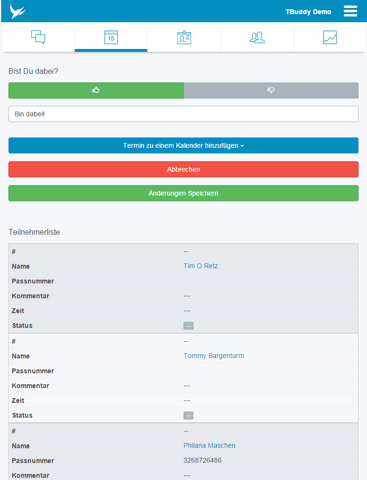Click Änderungen Speichern button

coord(183,193)
